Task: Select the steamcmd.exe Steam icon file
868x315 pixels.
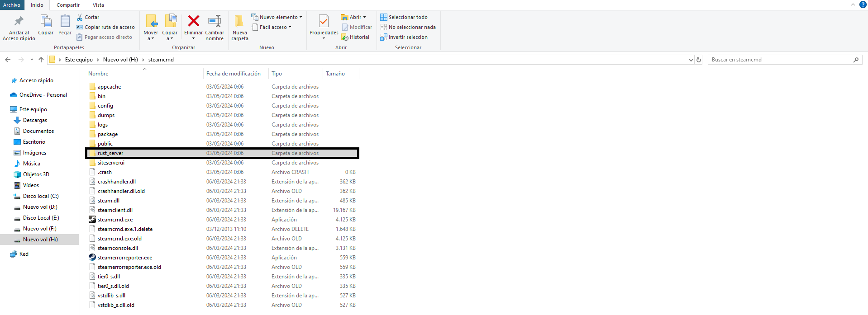Action: point(92,220)
